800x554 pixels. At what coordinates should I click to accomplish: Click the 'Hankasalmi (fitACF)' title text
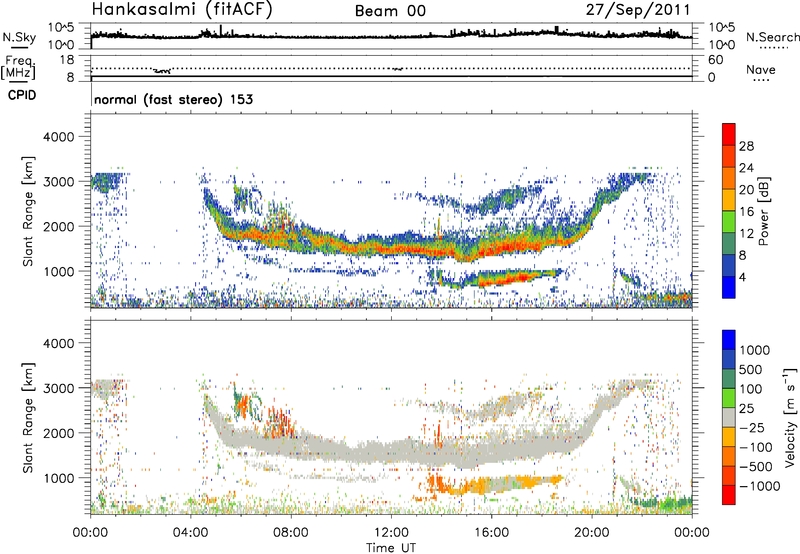tap(182, 9)
